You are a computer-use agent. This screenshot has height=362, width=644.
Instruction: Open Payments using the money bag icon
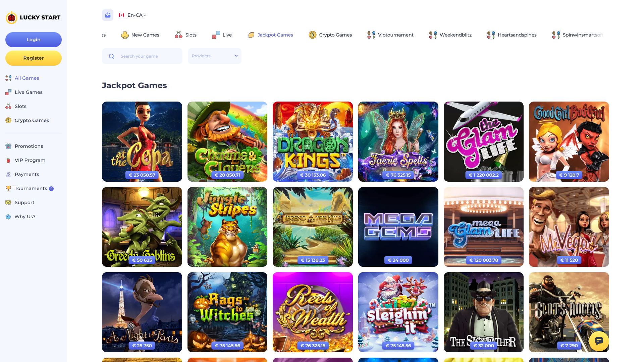(8, 174)
